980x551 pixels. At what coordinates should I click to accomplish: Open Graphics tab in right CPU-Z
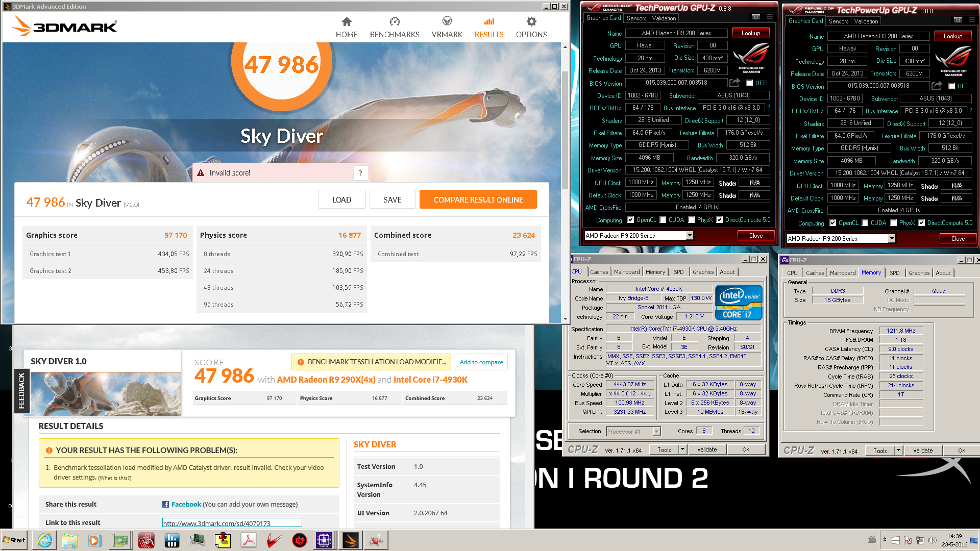coord(919,273)
